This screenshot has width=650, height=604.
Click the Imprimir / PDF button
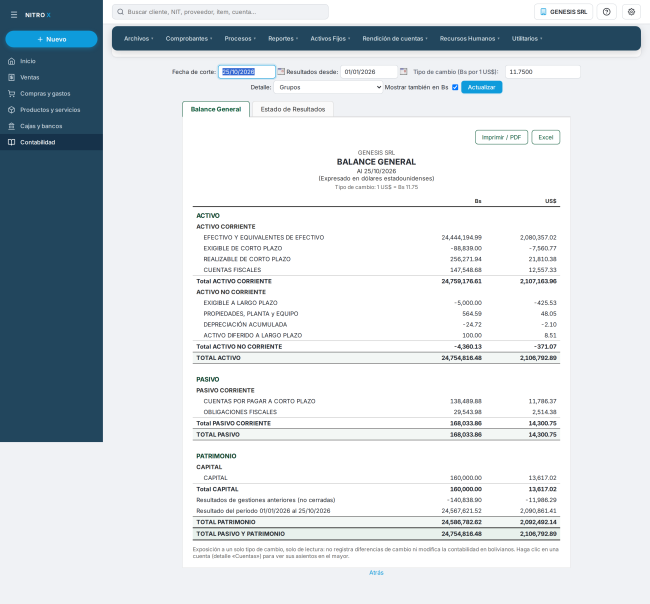pyautogui.click(x=501, y=137)
